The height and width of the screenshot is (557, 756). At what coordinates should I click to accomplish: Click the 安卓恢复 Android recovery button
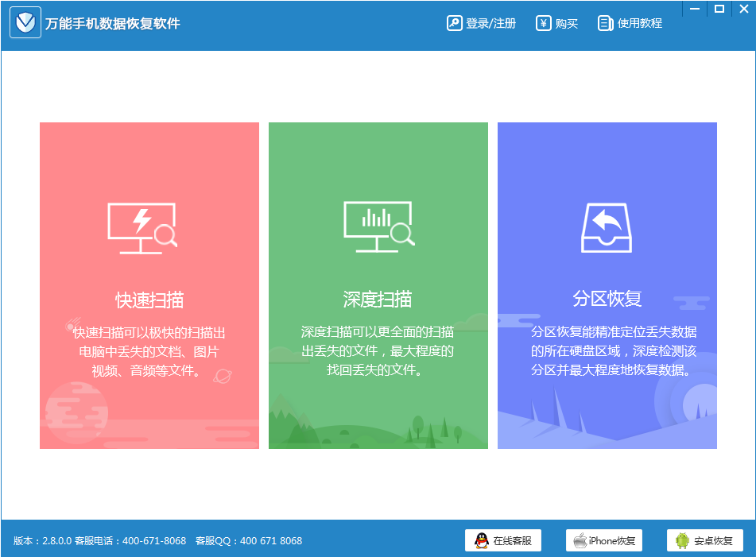point(703,540)
